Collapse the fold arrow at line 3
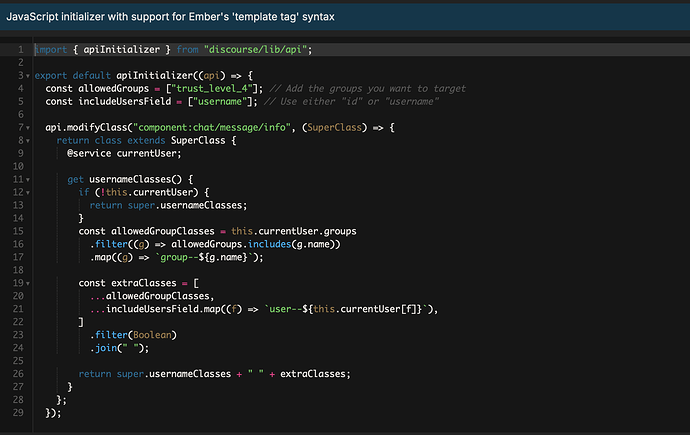Viewport: 690px width, 435px height. 28,76
